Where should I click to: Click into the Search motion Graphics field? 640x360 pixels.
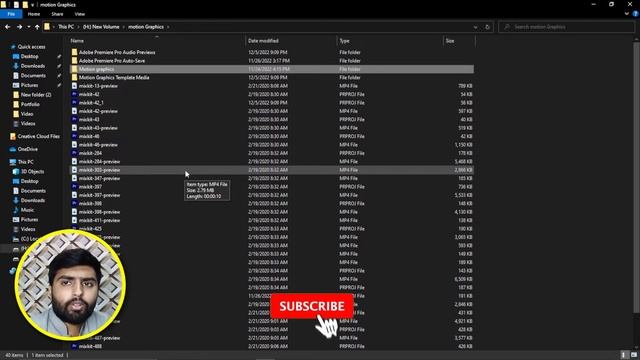tap(567, 27)
